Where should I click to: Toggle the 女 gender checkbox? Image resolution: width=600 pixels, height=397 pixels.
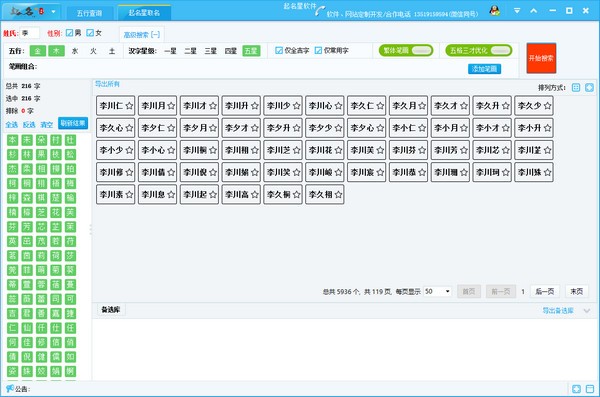[x=90, y=33]
